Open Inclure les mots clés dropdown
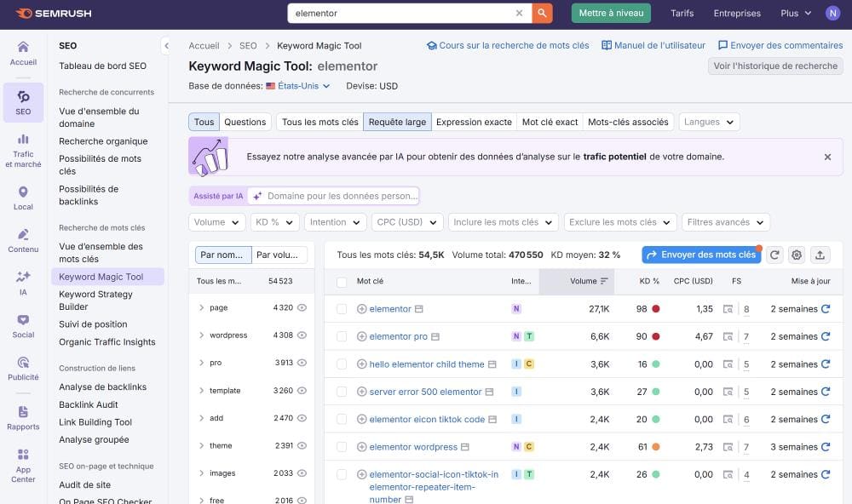The height and width of the screenshot is (504, 852). tap(503, 222)
